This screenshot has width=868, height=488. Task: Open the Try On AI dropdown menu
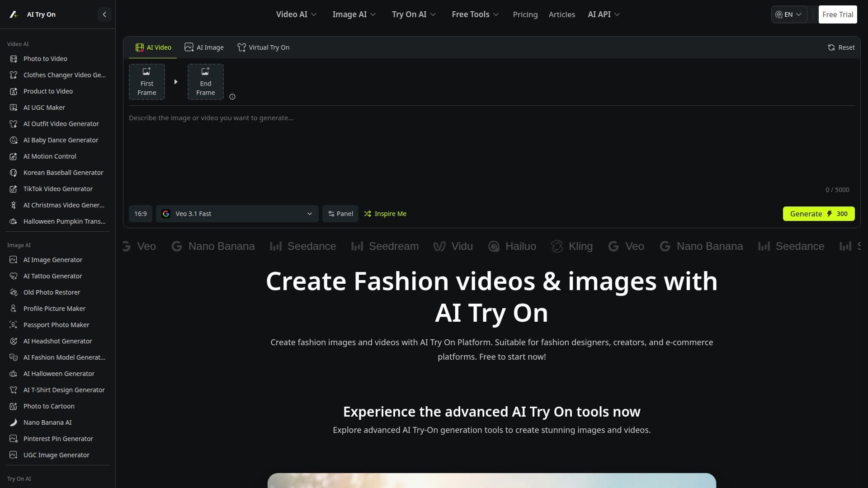(414, 14)
